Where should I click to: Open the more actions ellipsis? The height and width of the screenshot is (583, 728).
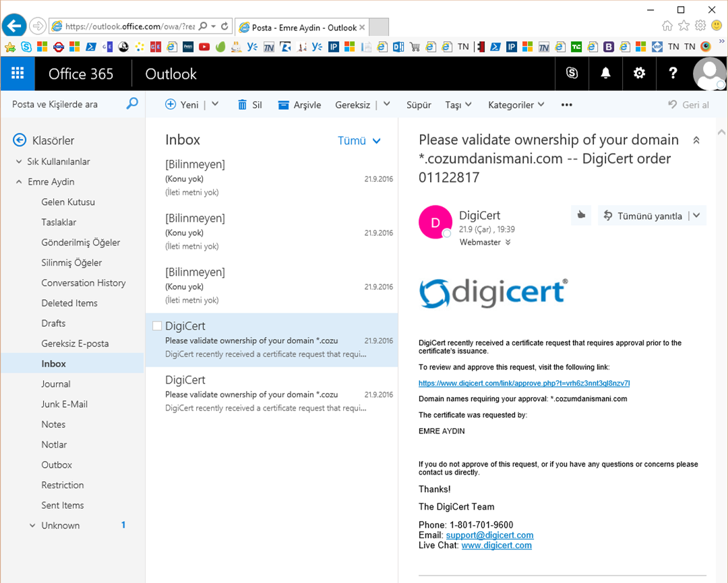[566, 105]
